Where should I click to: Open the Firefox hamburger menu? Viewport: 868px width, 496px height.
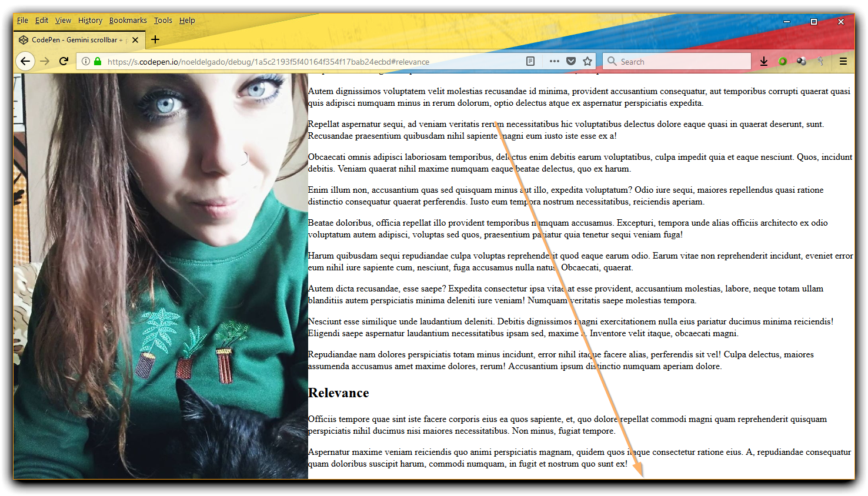(x=843, y=61)
